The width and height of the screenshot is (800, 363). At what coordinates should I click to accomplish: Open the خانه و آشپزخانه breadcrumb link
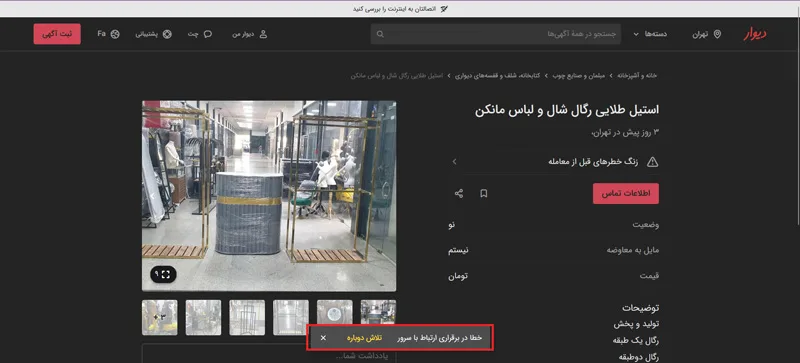click(x=637, y=76)
